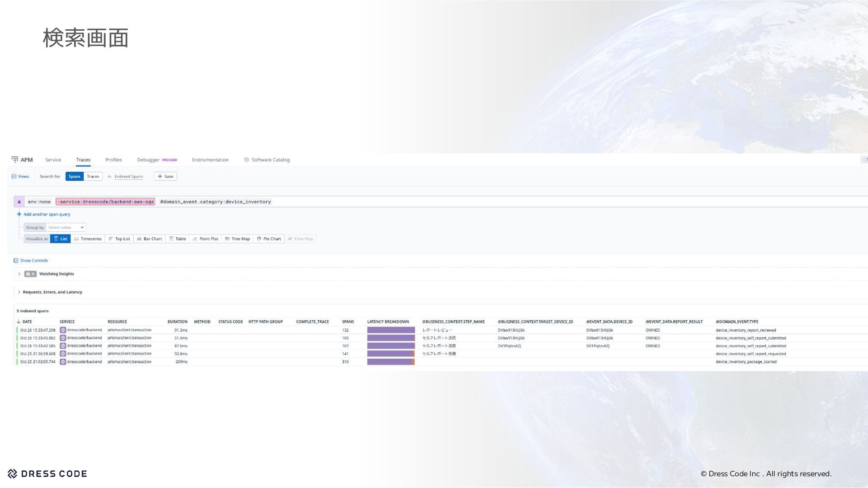The image size is (868, 488).
Task: Go to the Profiles tab
Action: (113, 160)
